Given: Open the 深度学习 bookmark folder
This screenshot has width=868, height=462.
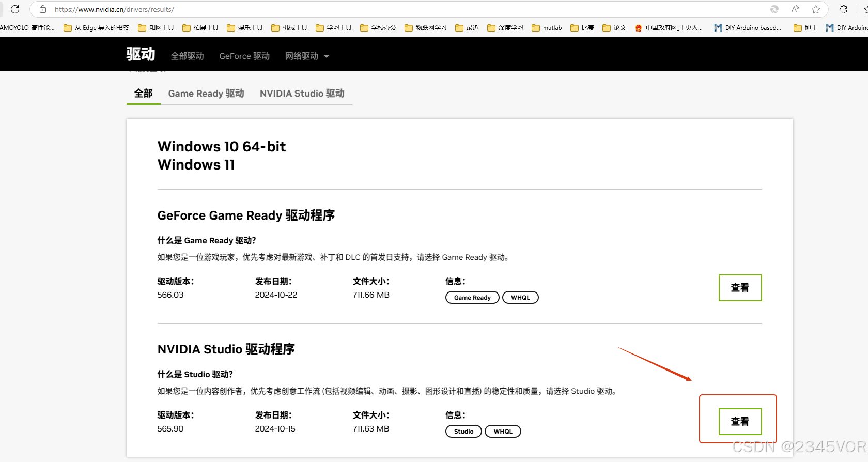Looking at the screenshot, I should pyautogui.click(x=505, y=28).
